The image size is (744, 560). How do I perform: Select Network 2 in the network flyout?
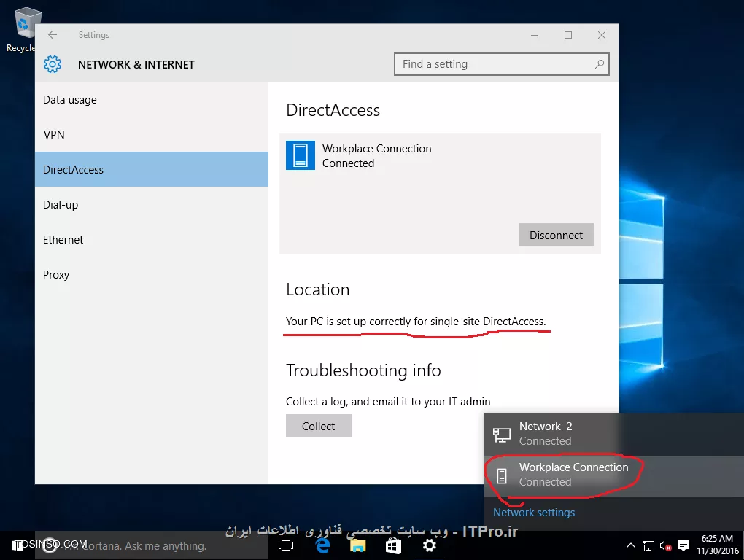point(614,434)
